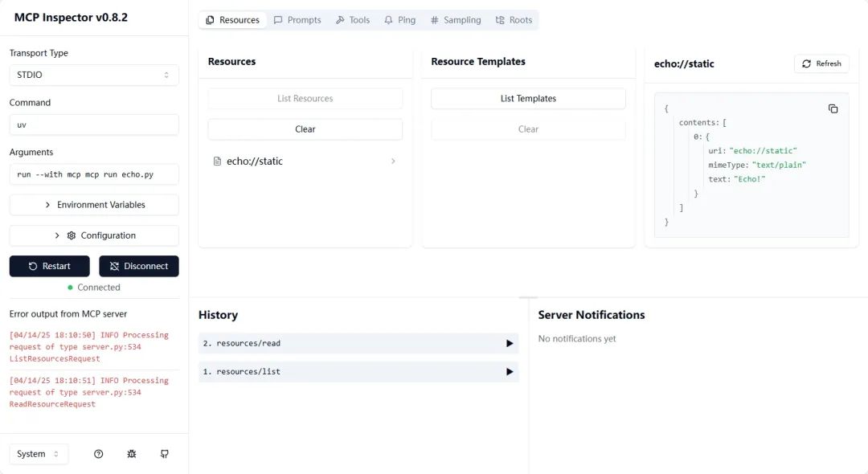Open the System theme dropdown
The width and height of the screenshot is (868, 474).
(39, 454)
